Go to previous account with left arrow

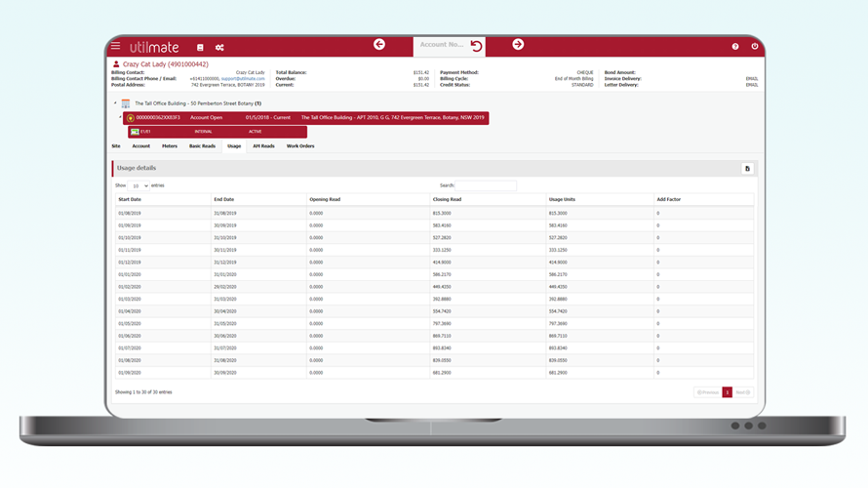tap(379, 44)
